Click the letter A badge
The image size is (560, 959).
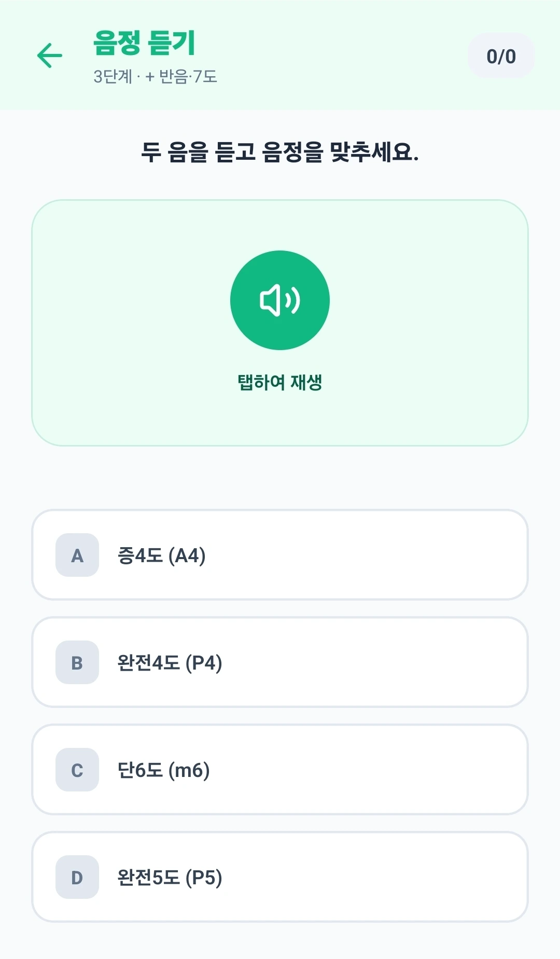(77, 555)
